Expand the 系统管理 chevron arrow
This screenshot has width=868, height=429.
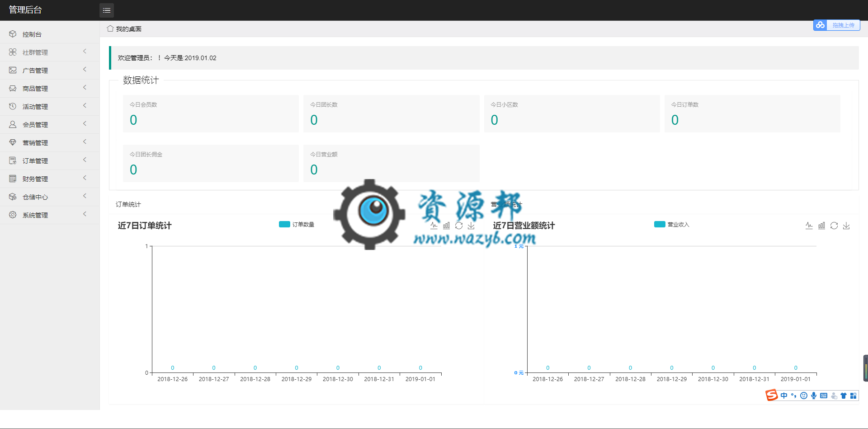(85, 214)
